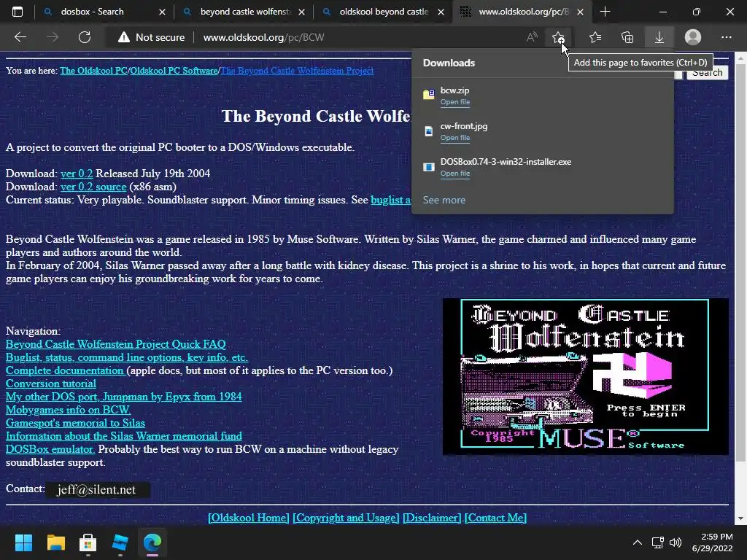Open DOSBox emulator link

(50, 449)
